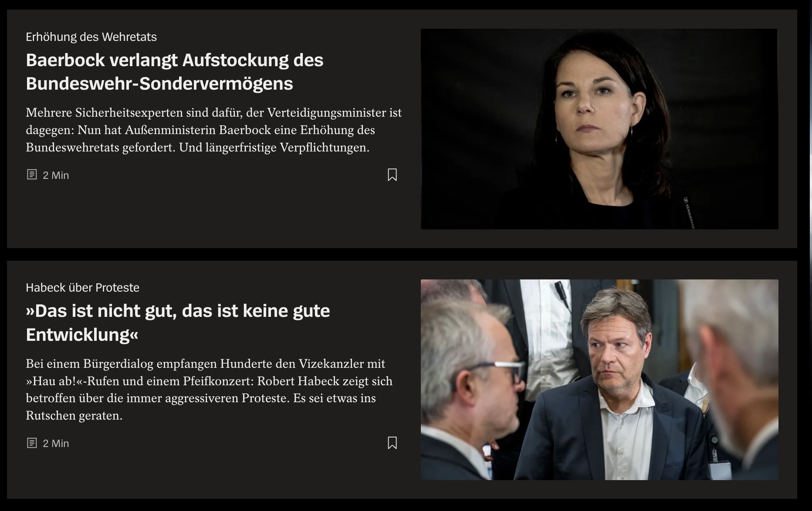The image size is (812, 511).
Task: Open headline 'Baerbock verlangt Aufstockung des Bundeswehr-Sondervermögens'
Action: pos(174,72)
